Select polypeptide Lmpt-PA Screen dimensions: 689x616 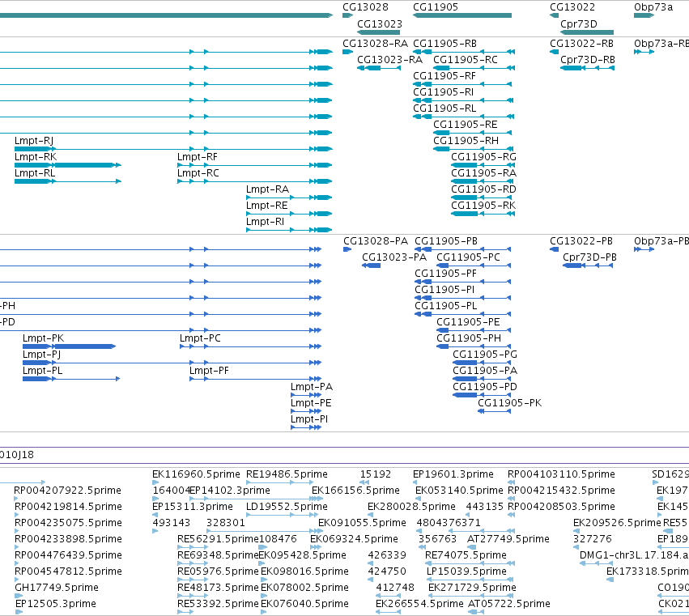[312, 387]
